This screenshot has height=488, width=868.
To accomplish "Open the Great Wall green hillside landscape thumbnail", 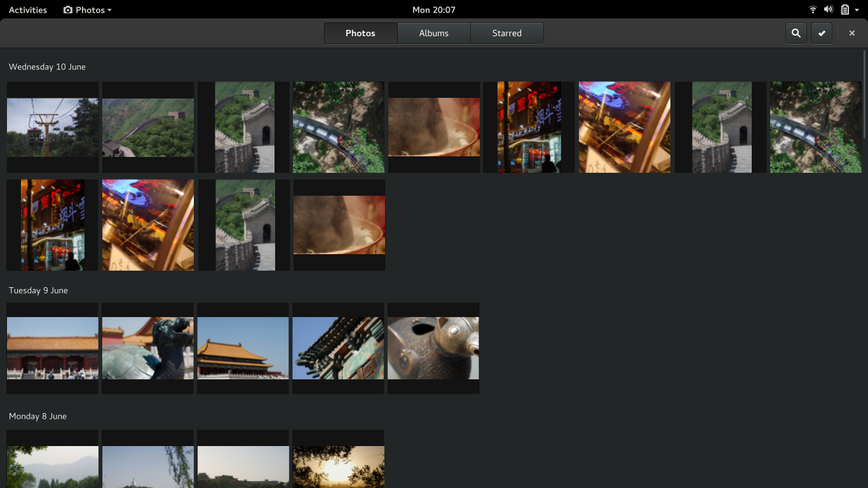I will pyautogui.click(x=148, y=127).
